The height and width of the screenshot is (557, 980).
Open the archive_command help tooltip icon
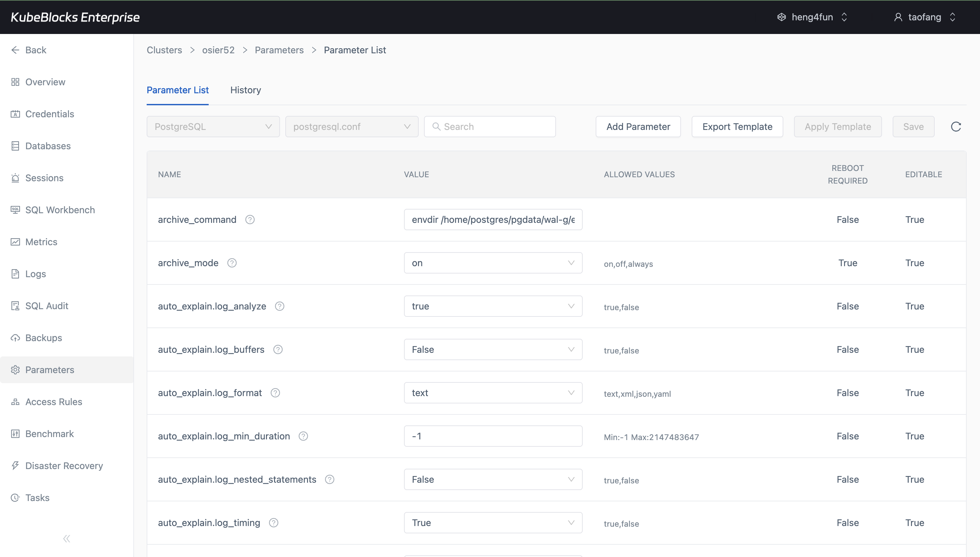[250, 219]
